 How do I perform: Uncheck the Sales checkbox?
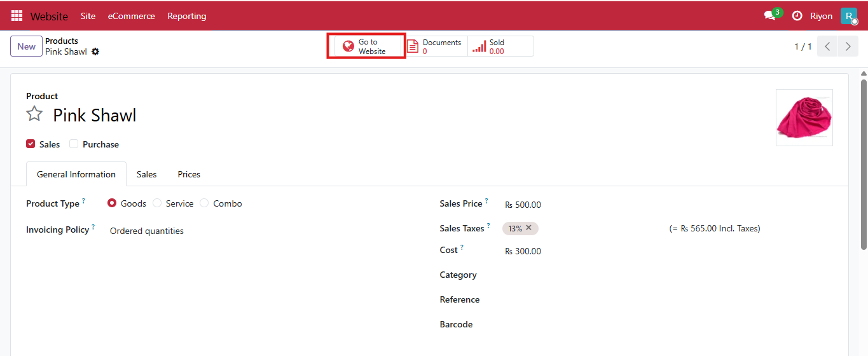coord(31,144)
